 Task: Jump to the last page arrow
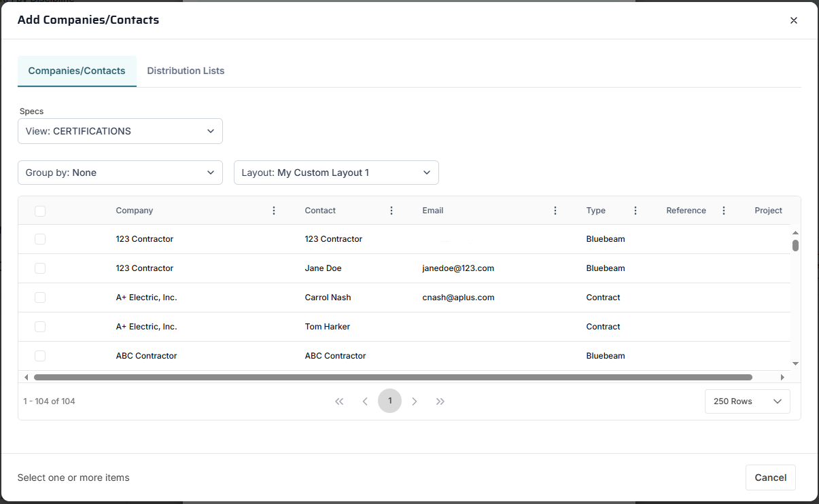(440, 401)
